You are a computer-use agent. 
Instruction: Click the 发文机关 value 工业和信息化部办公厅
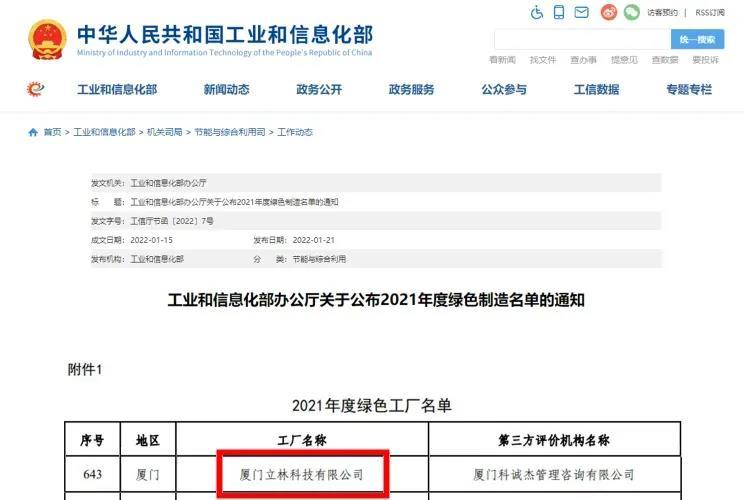[168, 183]
